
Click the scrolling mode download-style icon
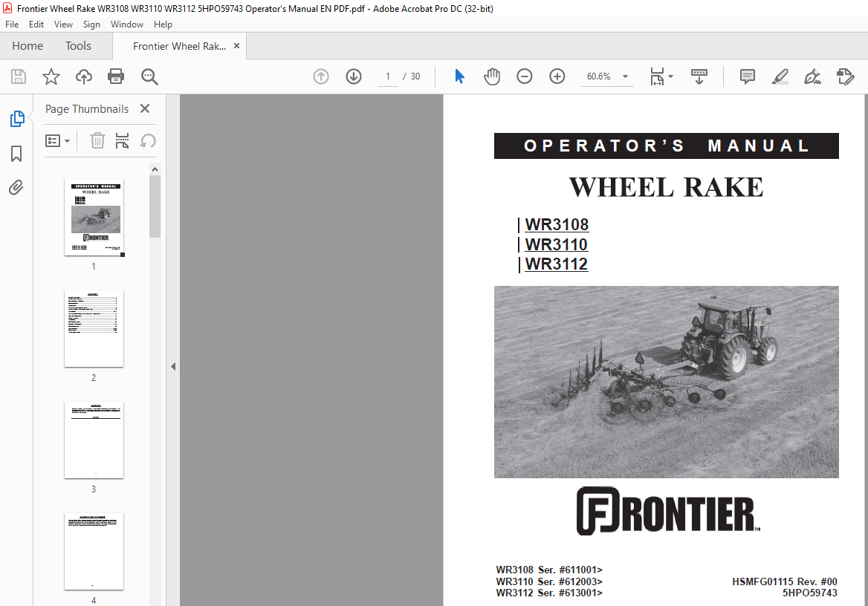(x=699, y=76)
